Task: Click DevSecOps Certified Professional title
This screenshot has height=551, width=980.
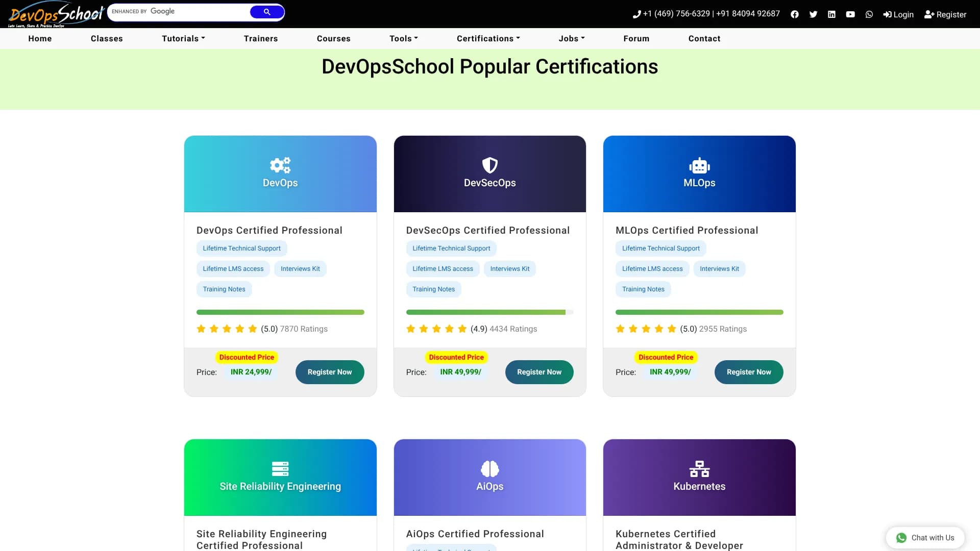Action: point(488,230)
